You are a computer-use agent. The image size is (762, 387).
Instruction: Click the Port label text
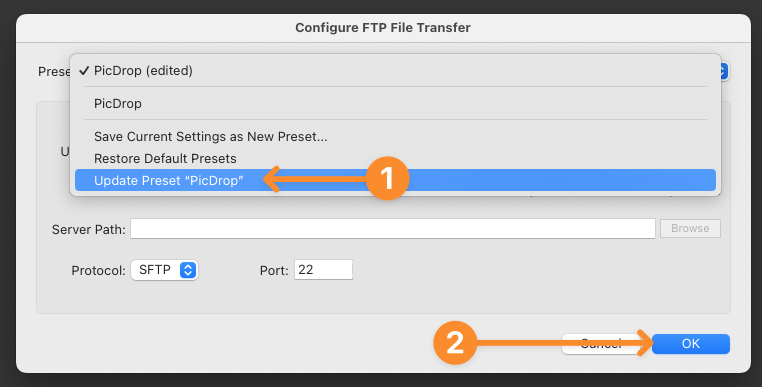point(275,270)
